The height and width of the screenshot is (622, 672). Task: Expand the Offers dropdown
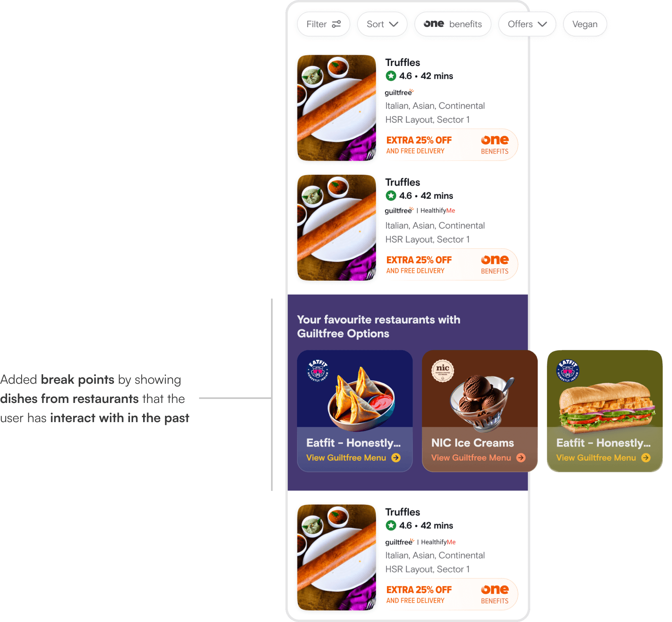tap(527, 24)
